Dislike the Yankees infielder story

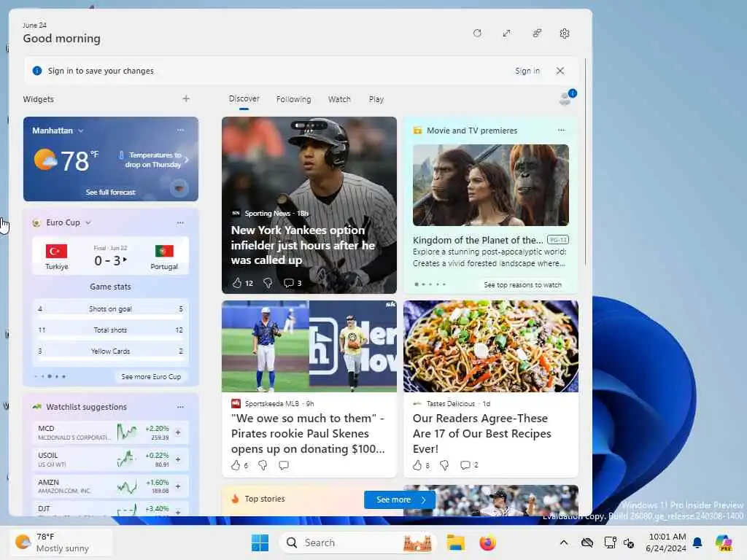[x=268, y=283]
